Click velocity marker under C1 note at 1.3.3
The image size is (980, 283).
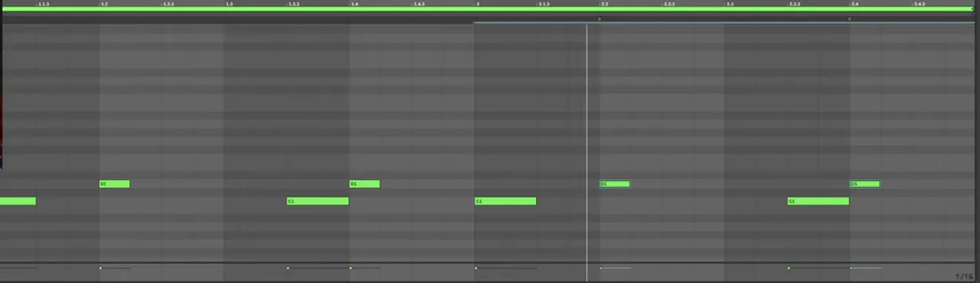pyautogui.click(x=288, y=268)
